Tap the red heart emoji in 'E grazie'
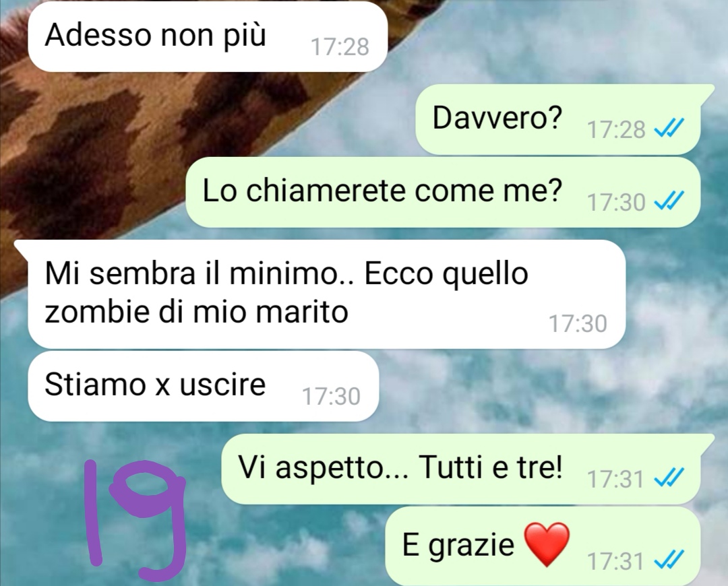Screen dimensions: 728x586 click(547, 545)
